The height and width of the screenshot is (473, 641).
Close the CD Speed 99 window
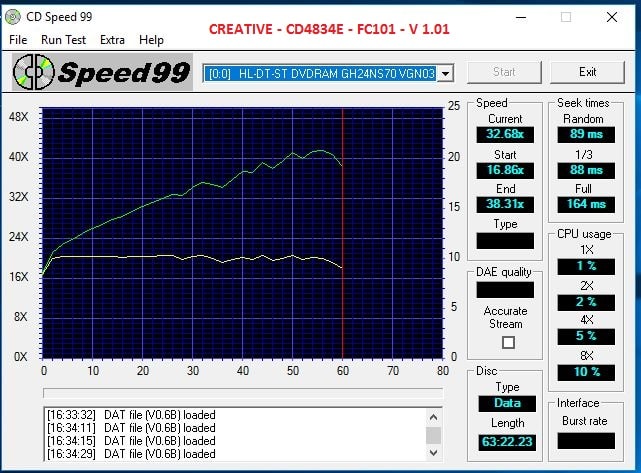point(612,17)
